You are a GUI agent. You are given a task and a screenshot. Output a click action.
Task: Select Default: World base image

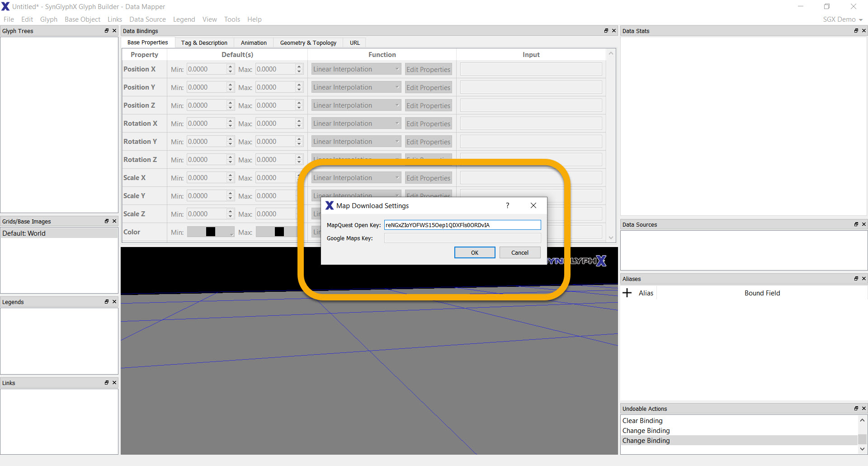[59, 233]
